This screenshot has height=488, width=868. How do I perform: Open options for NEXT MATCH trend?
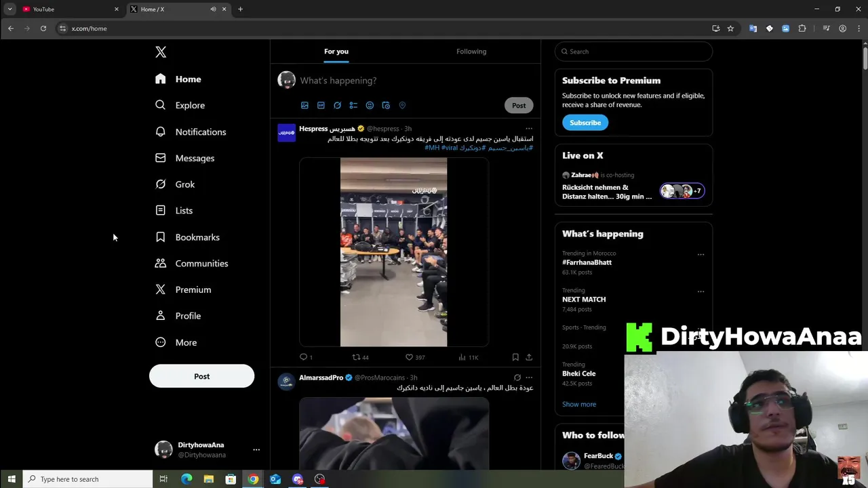[701, 291]
